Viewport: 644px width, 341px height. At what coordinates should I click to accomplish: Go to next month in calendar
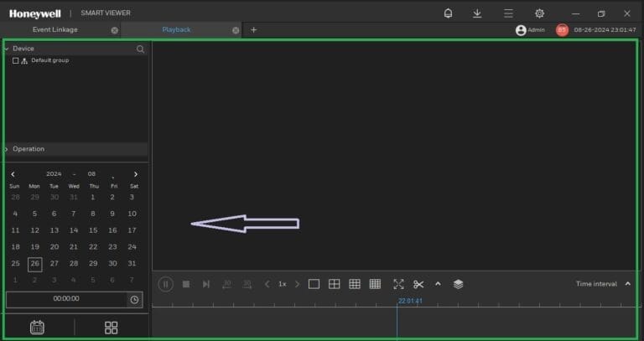click(136, 174)
